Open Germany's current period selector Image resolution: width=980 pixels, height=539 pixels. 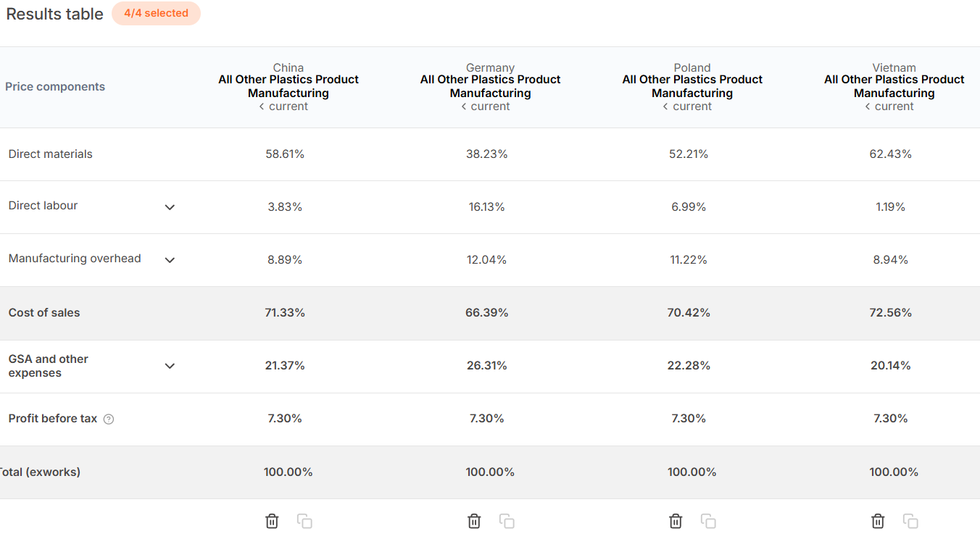pyautogui.click(x=486, y=106)
